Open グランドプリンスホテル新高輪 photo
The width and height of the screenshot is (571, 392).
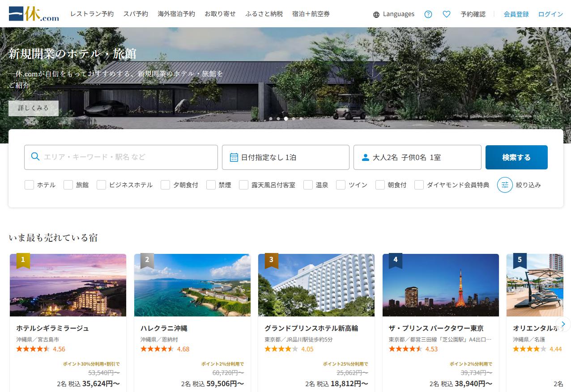coord(316,285)
